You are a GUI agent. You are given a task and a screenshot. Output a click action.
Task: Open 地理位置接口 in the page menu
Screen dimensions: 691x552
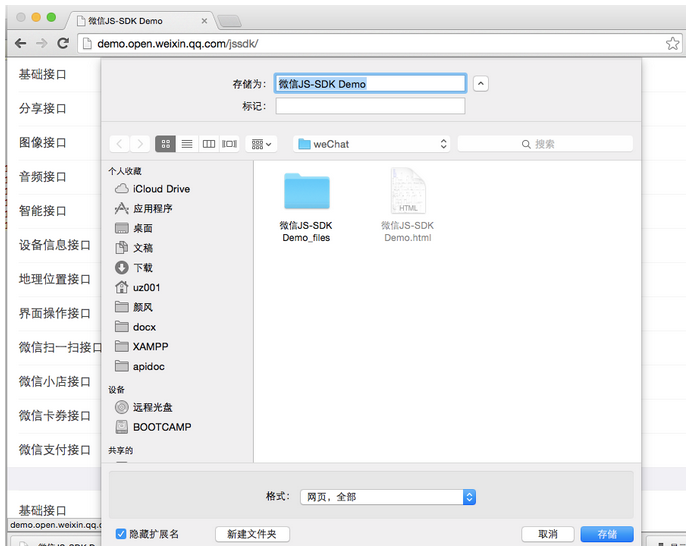click(x=55, y=279)
